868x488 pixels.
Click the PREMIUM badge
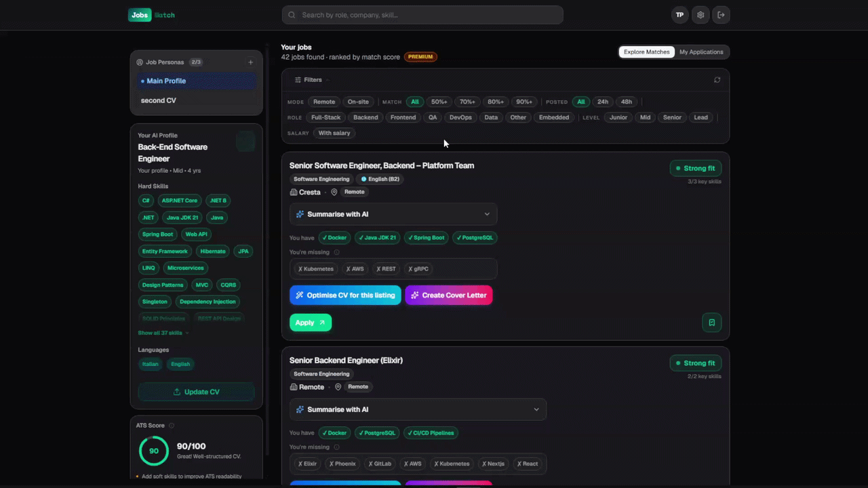point(420,57)
